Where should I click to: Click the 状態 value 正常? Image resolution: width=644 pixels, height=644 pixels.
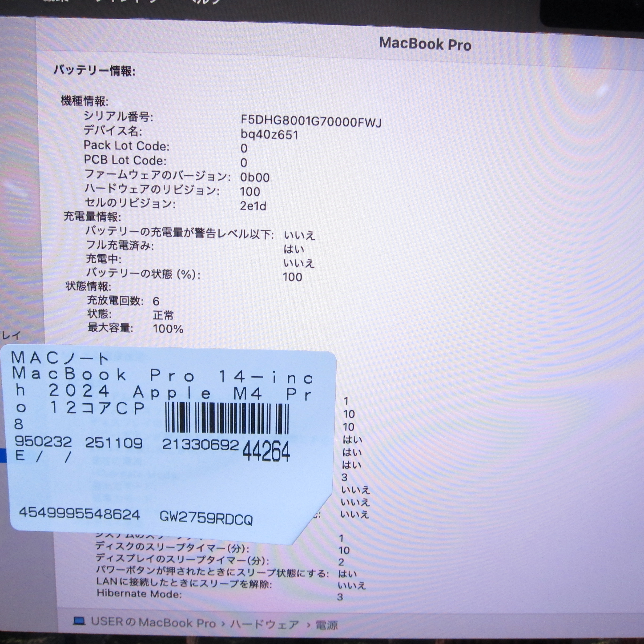point(163,315)
